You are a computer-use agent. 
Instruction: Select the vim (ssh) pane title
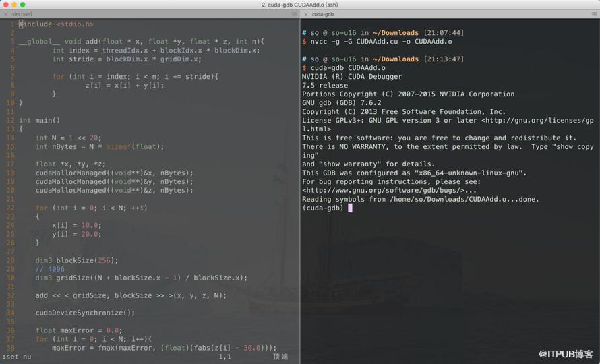point(22,14)
